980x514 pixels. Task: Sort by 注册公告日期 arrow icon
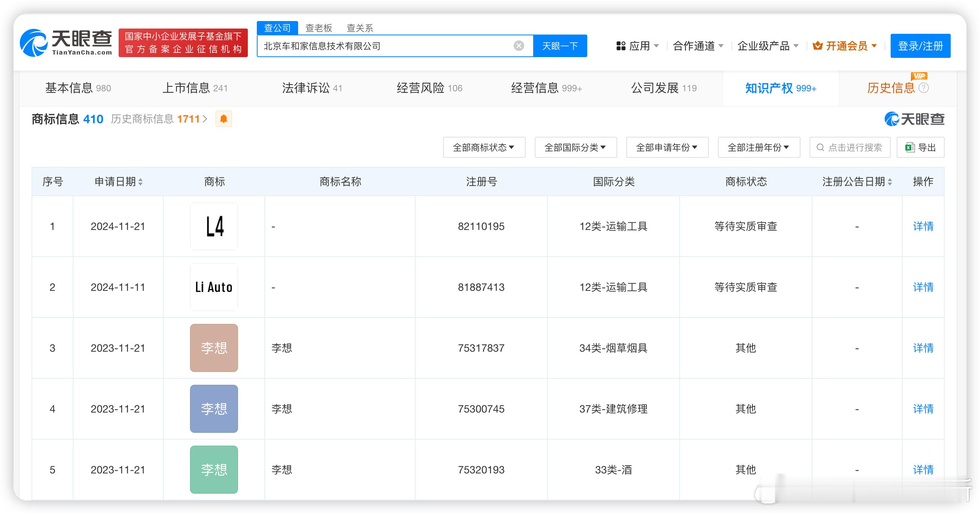890,182
